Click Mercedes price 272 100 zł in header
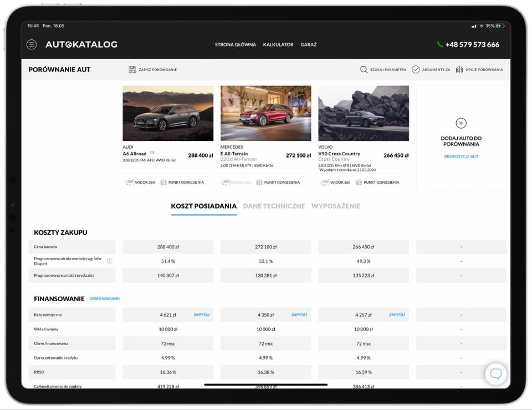The height and width of the screenshot is (410, 532). click(x=298, y=155)
